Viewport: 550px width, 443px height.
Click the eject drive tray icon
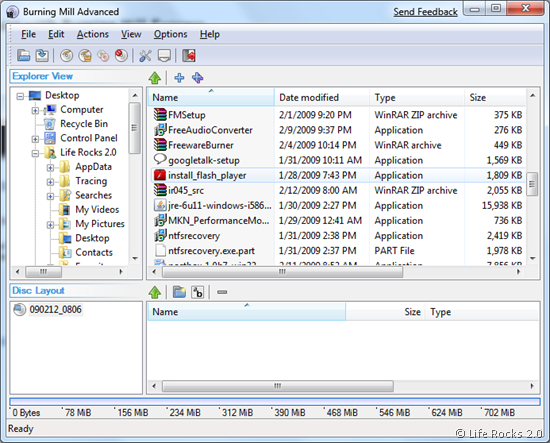coord(164,55)
